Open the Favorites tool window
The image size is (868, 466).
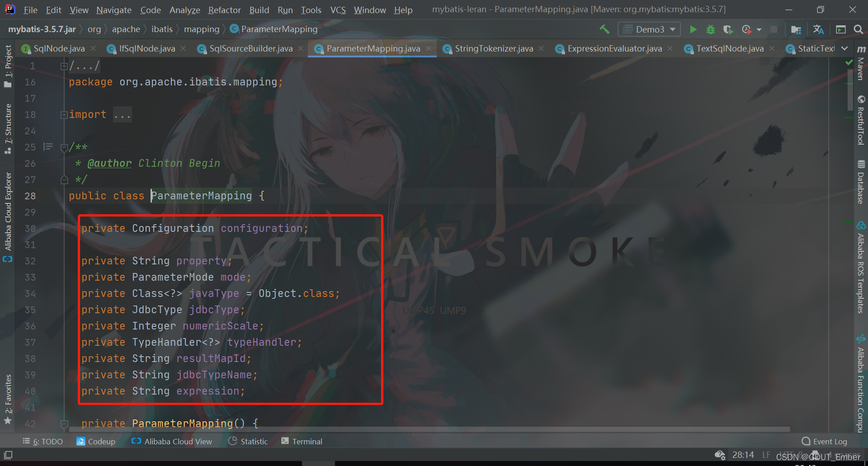(8, 400)
